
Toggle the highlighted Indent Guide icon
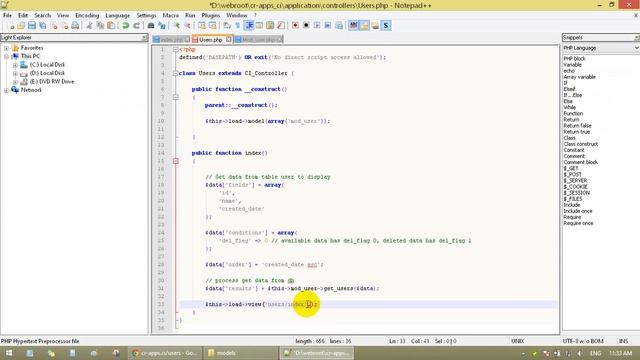pyautogui.click(x=249, y=26)
